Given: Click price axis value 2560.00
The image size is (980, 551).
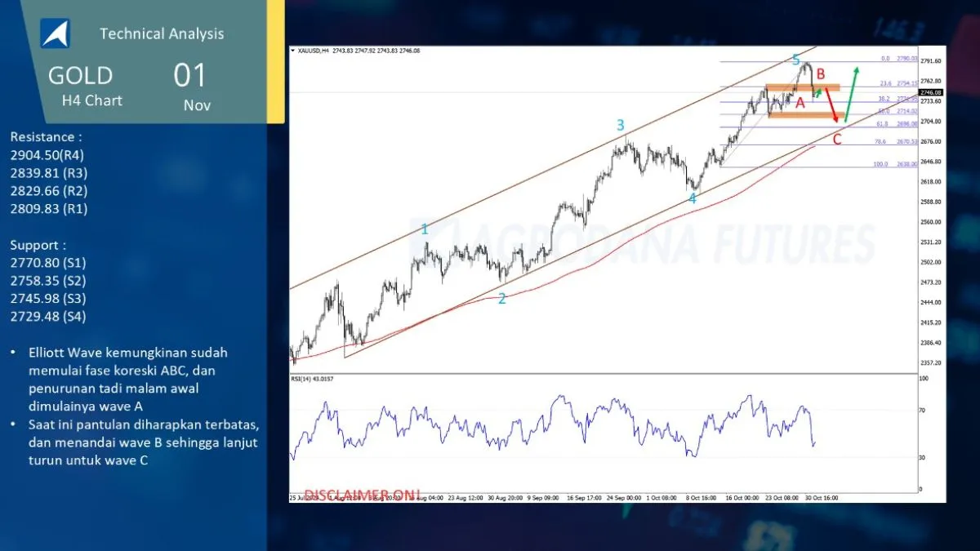Looking at the screenshot, I should 930,222.
